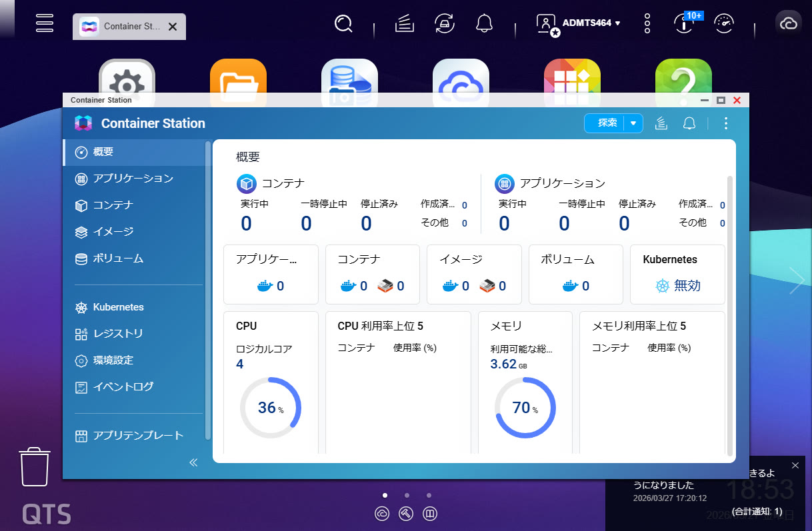This screenshot has height=531, width=812.
Task: Open the background tasks icon in Container Station header
Action: point(661,123)
